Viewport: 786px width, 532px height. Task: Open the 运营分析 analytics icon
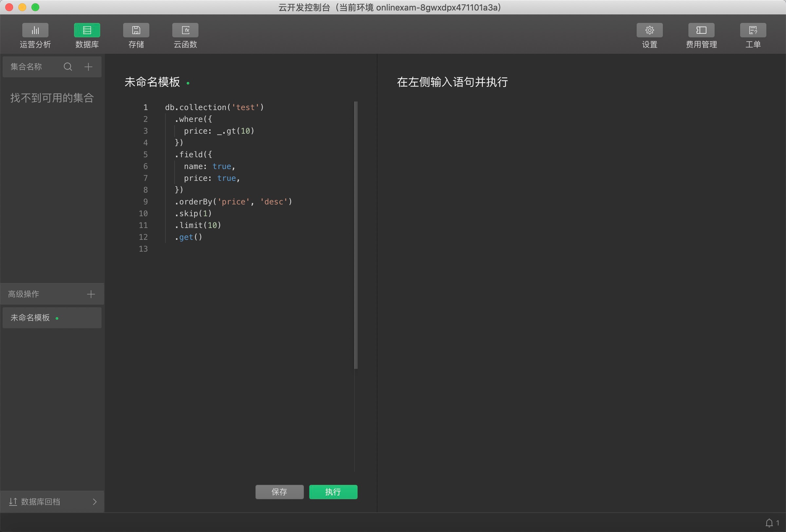35,30
